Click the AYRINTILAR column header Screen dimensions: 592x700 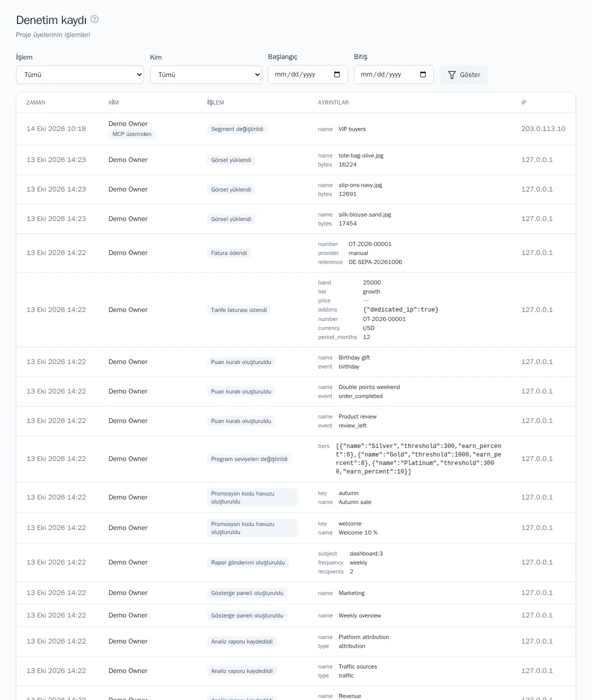pyautogui.click(x=333, y=102)
